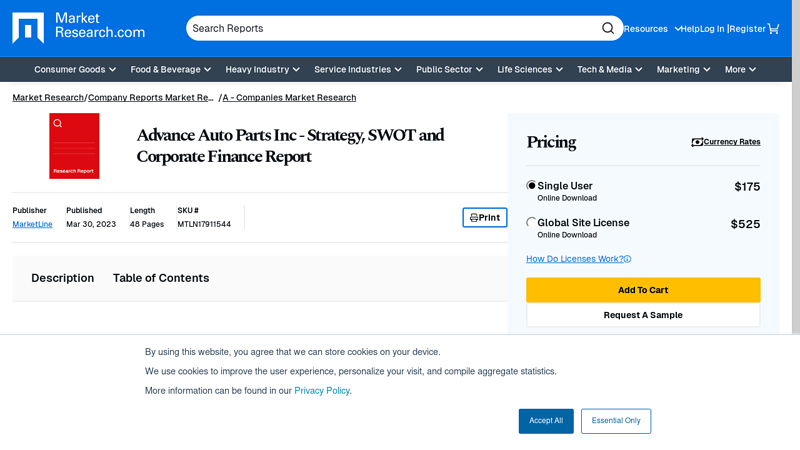Expand the Food & Beverage menu
The width and height of the screenshot is (800, 450).
click(x=170, y=69)
